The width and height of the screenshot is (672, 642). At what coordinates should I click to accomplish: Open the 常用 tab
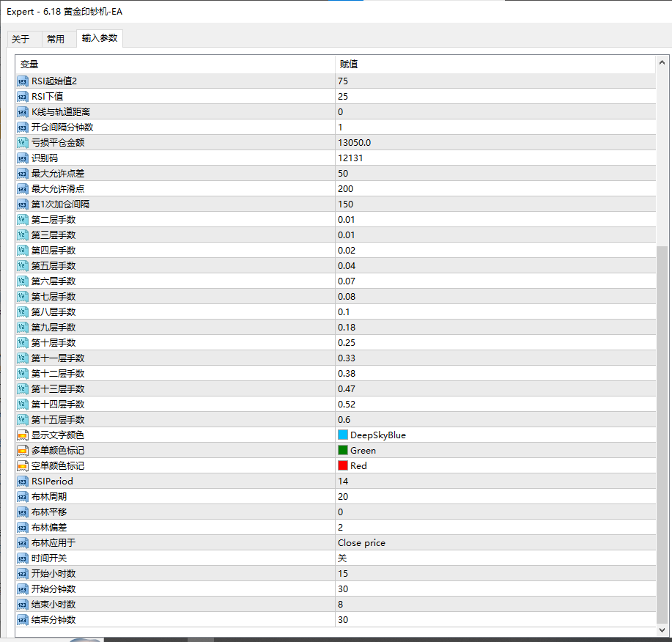[x=56, y=40]
